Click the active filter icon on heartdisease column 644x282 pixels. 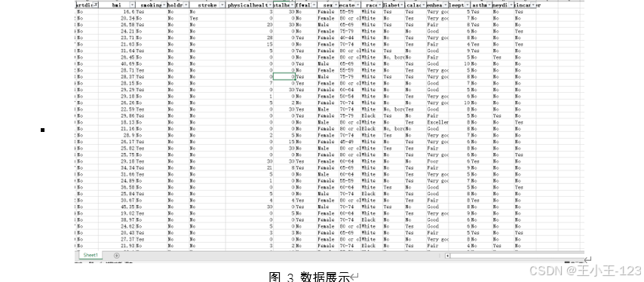(x=95, y=5)
